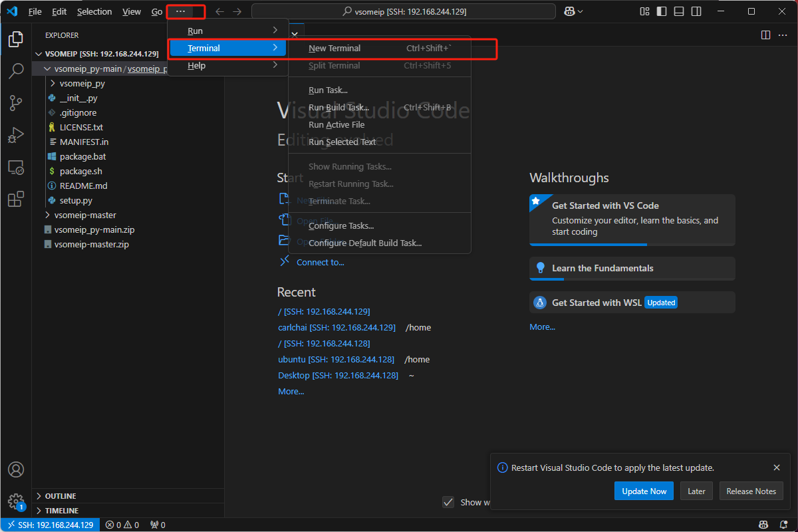The width and height of the screenshot is (798, 532).
Task: Open the Selection menu
Action: 94,11
